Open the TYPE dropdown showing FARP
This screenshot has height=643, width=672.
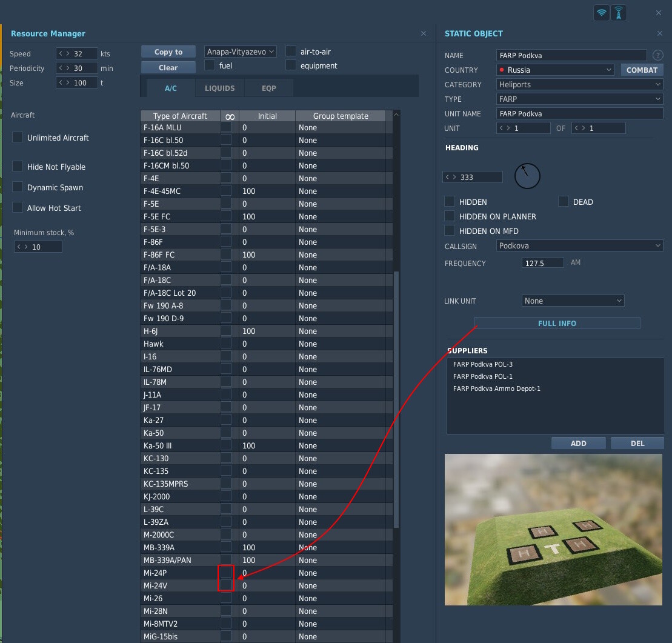[580, 99]
